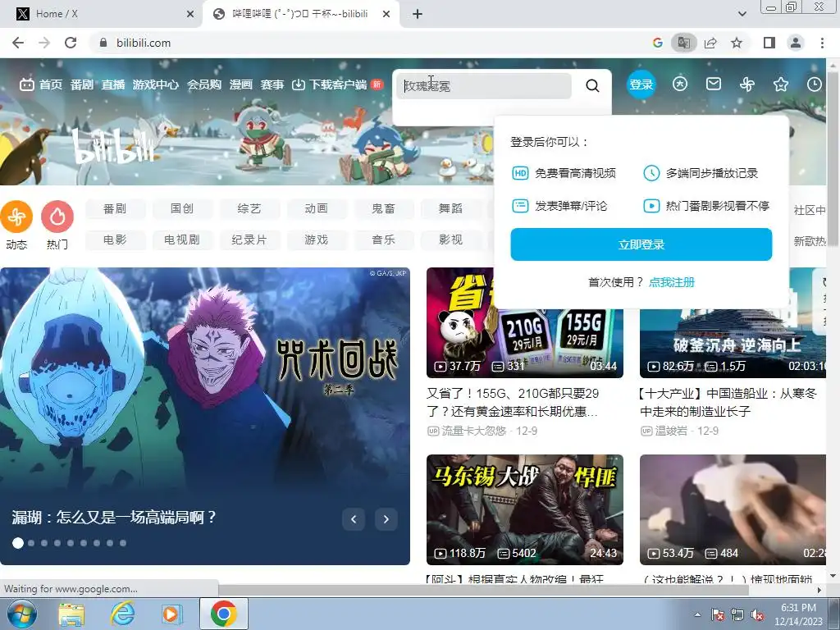Open the favorites star icon in the header
Image resolution: width=840 pixels, height=630 pixels.
click(x=781, y=84)
